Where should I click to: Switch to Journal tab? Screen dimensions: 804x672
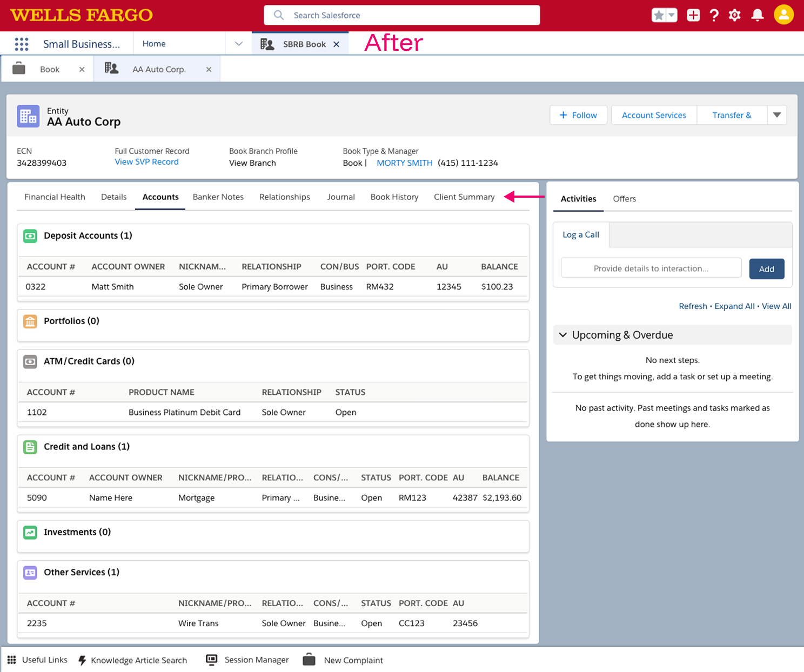(341, 197)
